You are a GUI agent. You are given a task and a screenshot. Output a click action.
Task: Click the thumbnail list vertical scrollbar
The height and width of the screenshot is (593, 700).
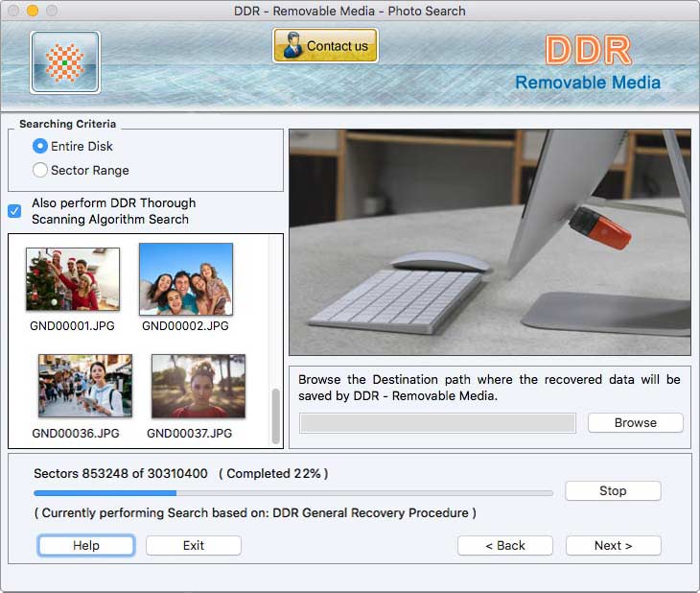point(276,415)
